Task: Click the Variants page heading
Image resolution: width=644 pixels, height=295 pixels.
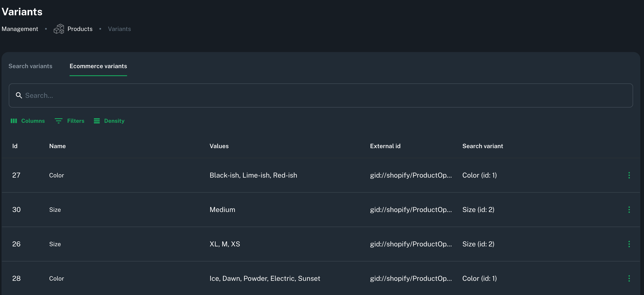Action: (x=22, y=12)
